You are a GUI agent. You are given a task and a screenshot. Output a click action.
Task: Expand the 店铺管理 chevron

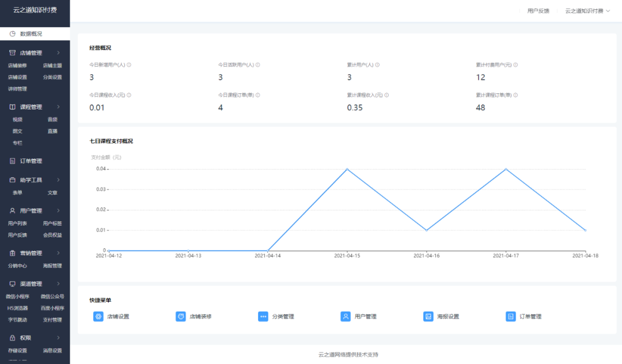point(59,53)
